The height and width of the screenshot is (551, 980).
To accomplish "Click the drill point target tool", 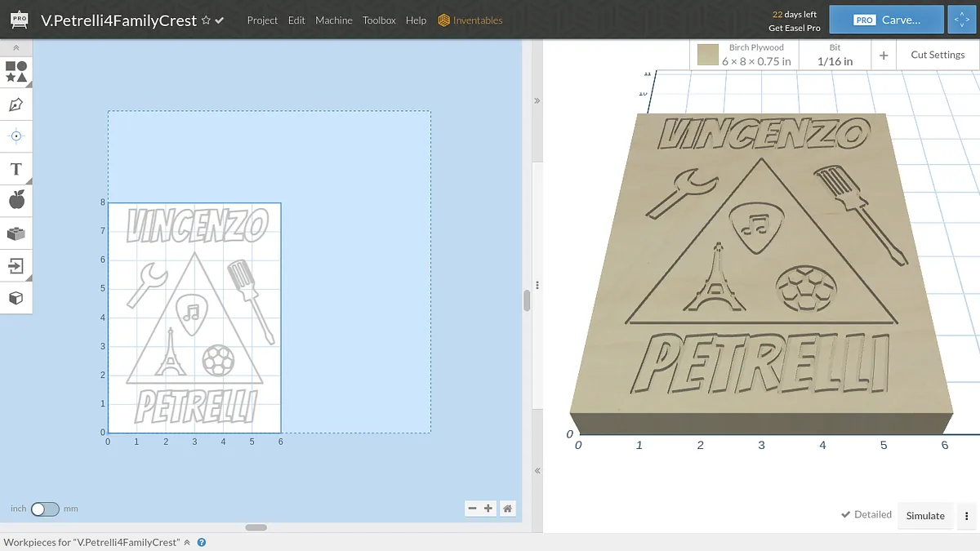I will (x=16, y=136).
